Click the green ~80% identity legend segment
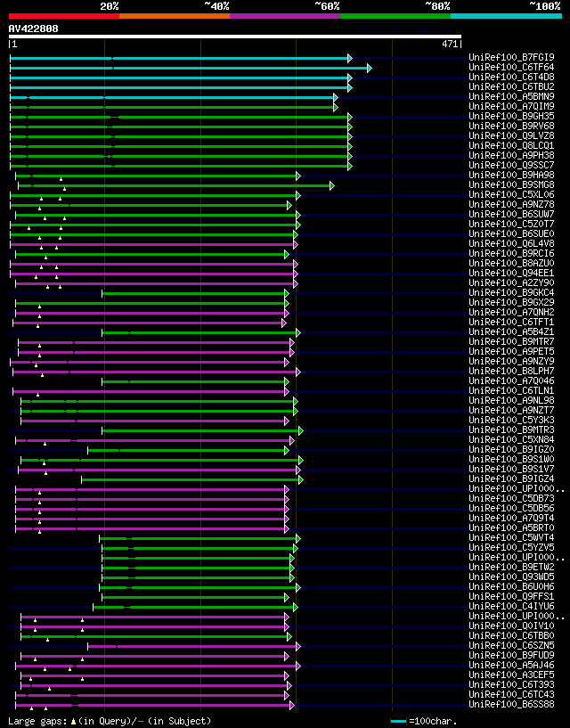570x728 pixels. point(395,16)
